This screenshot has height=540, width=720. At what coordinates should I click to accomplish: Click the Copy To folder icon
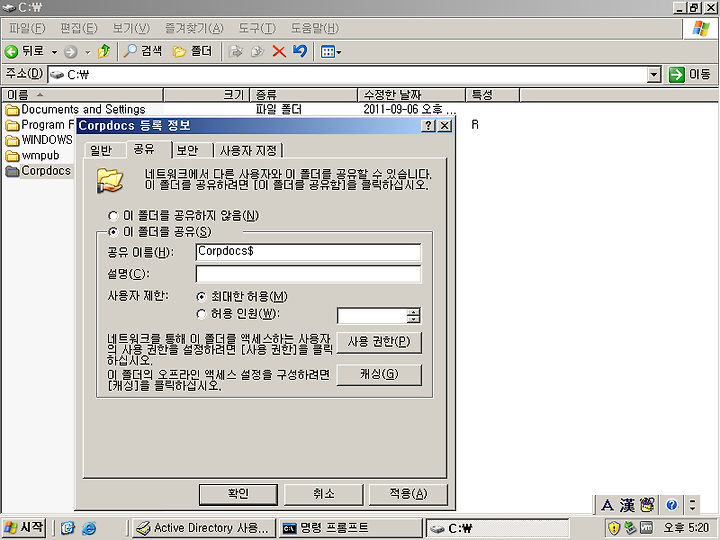(x=257, y=51)
